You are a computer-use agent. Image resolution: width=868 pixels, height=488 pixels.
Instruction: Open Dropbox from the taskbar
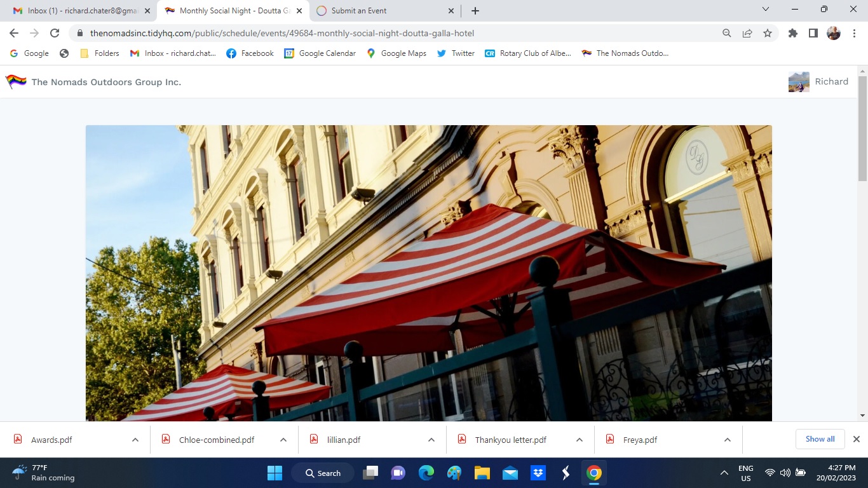point(538,473)
